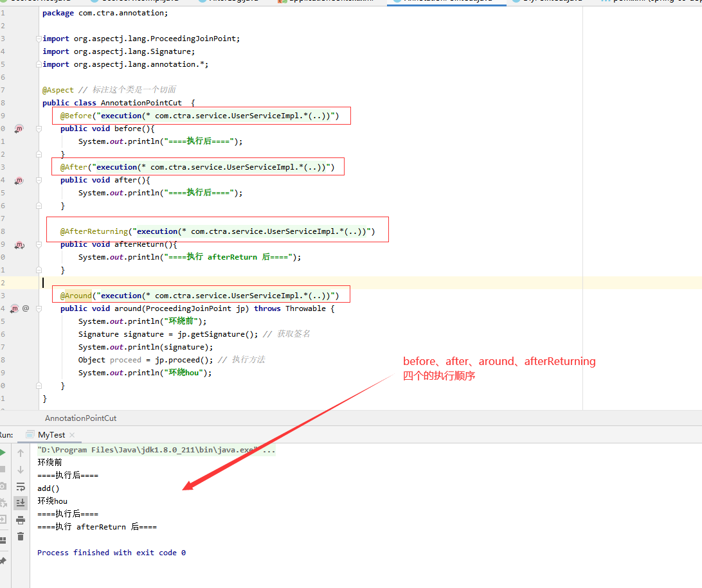
Task: Click the "====执行 afterReturn 后====" console output line
Action: [x=96, y=527]
